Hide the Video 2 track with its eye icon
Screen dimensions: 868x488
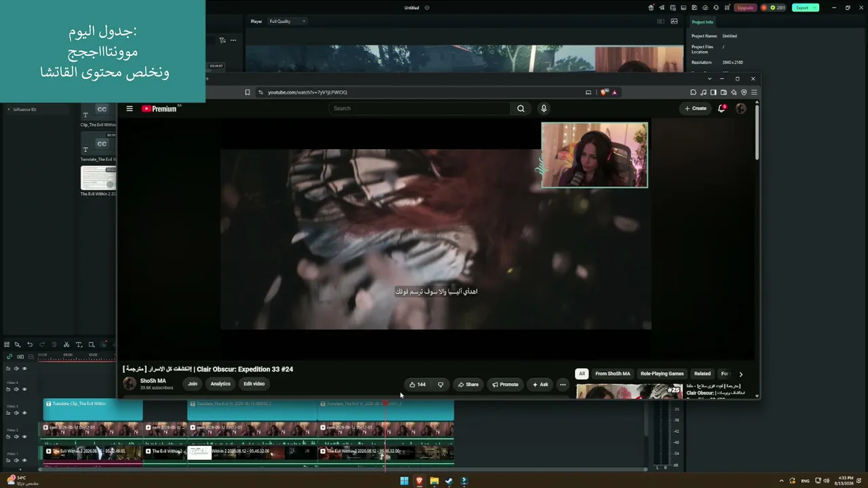[24, 436]
